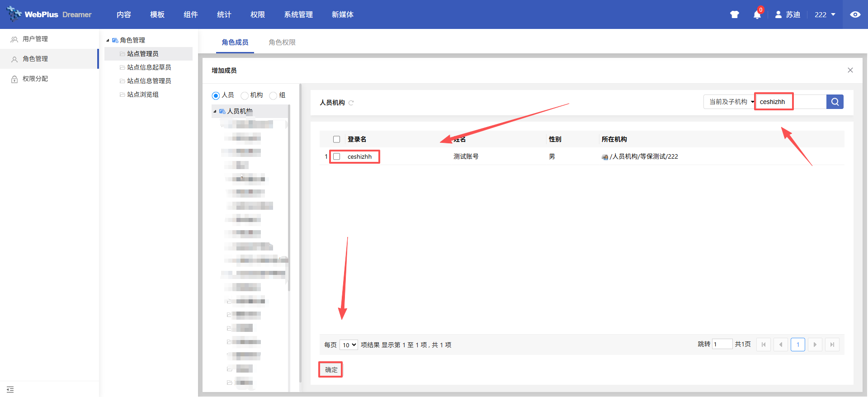Viewport: 868px width, 397px height.
Task: Close the 增加成员 dialog
Action: coord(850,70)
